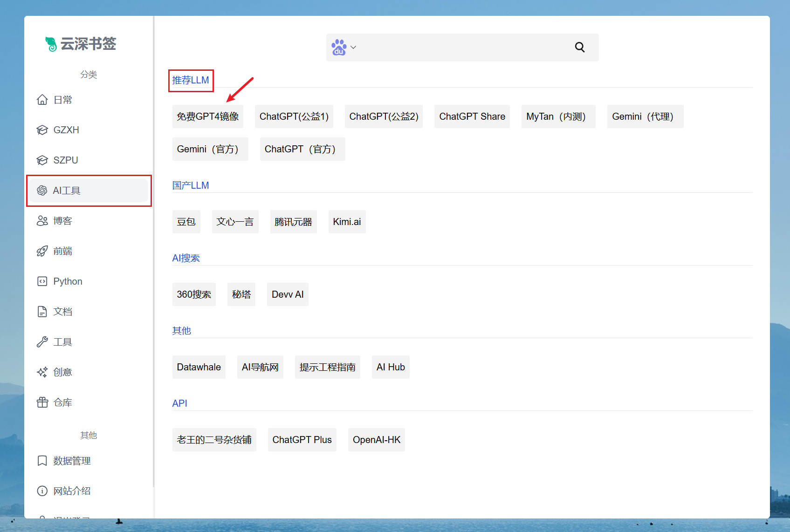Viewport: 790px width, 532px height.
Task: Open the GZXH category
Action: tap(88, 130)
